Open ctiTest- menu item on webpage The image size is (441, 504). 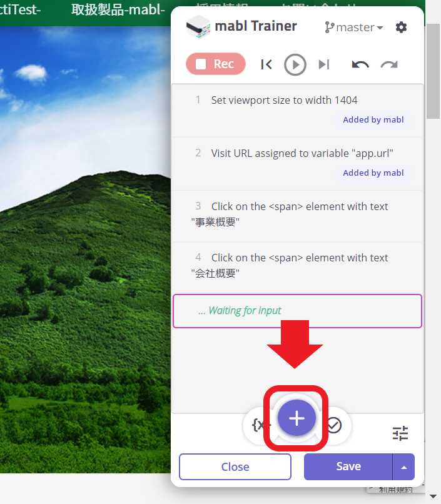click(21, 9)
